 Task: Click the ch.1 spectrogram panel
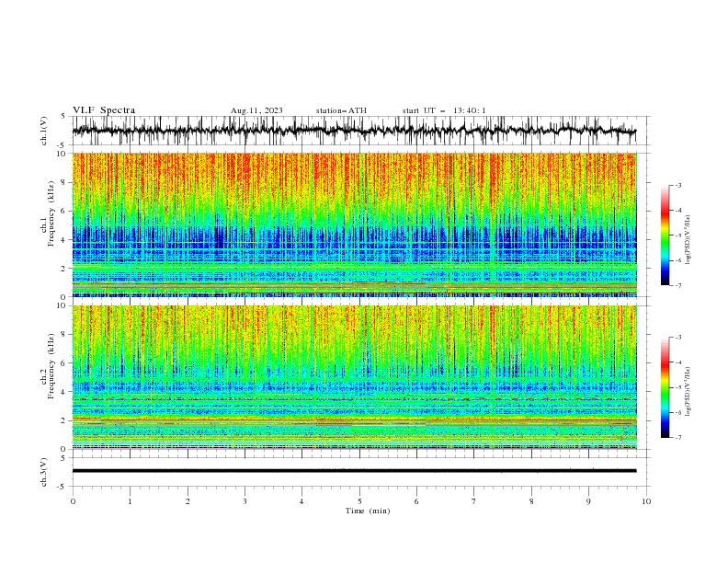(354, 224)
